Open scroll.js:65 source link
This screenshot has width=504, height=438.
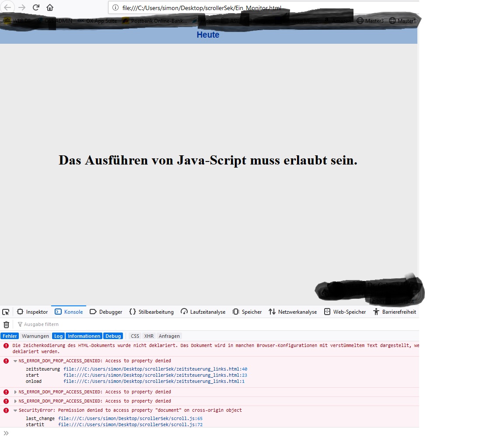(130, 419)
